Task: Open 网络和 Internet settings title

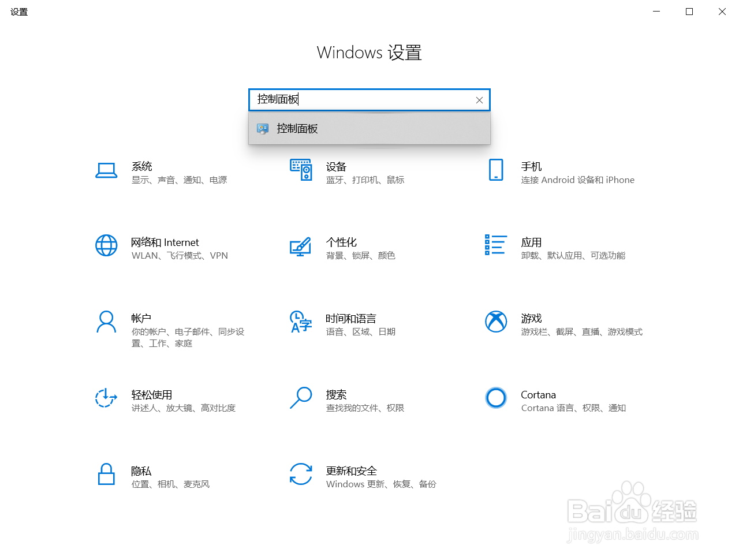Action: tap(165, 242)
